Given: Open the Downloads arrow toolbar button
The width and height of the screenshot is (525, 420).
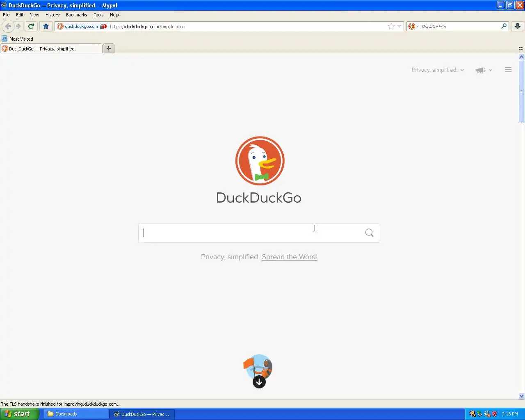Looking at the screenshot, I should (x=518, y=26).
